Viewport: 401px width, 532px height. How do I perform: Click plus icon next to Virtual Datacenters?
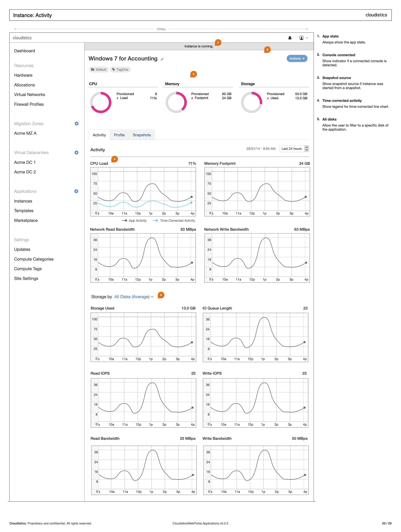coord(77,152)
